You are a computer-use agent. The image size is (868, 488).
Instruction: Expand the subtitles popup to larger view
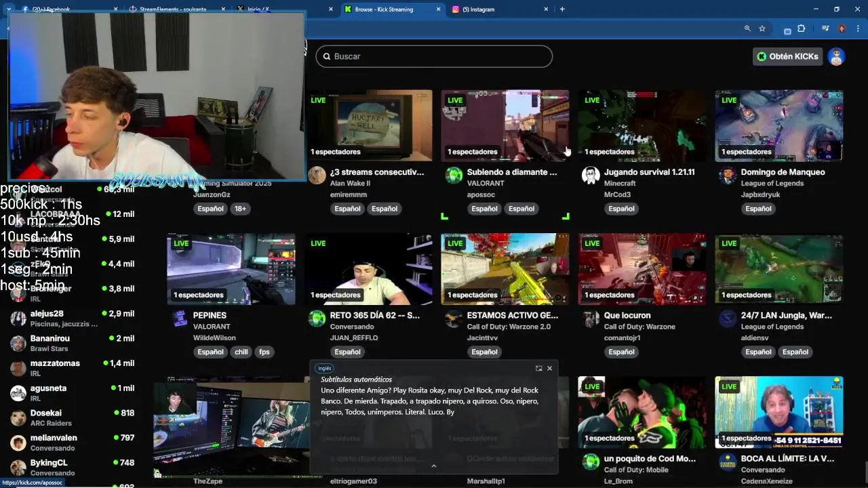538,368
